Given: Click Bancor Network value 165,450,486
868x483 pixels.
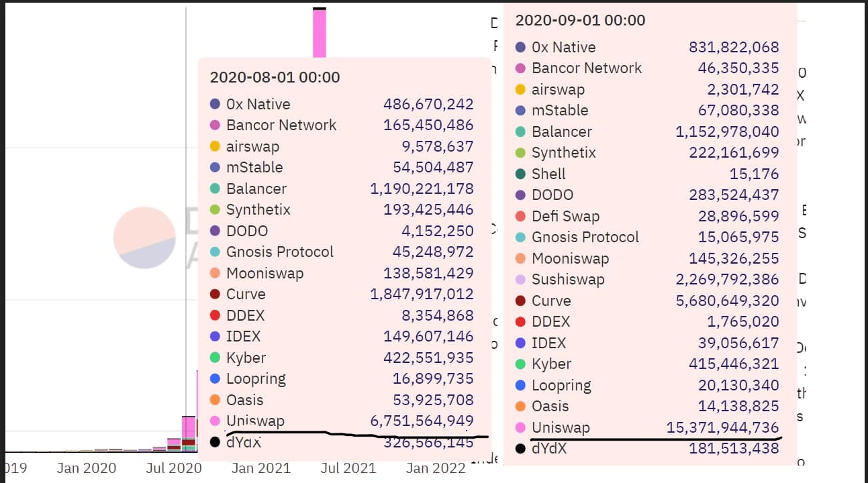Looking at the screenshot, I should pos(428,125).
